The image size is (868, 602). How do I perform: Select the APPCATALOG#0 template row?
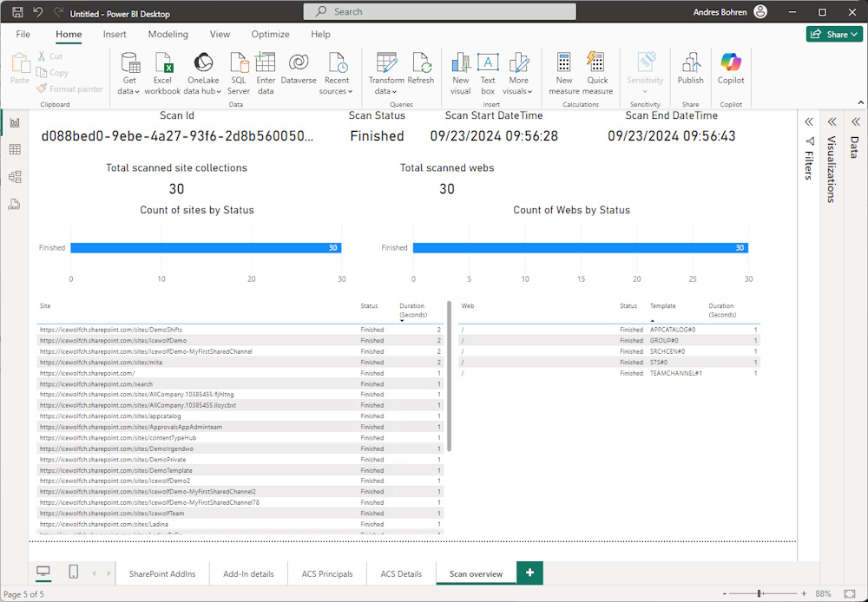coord(609,330)
